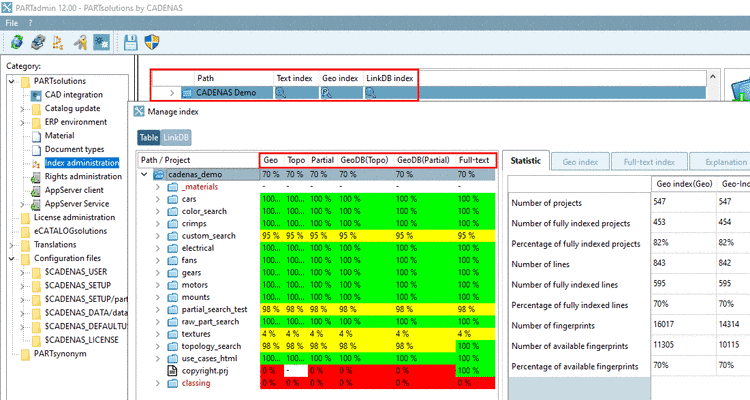Select $CADENAS_LICENSE configuration item
750x400 pixels.
coord(81,340)
